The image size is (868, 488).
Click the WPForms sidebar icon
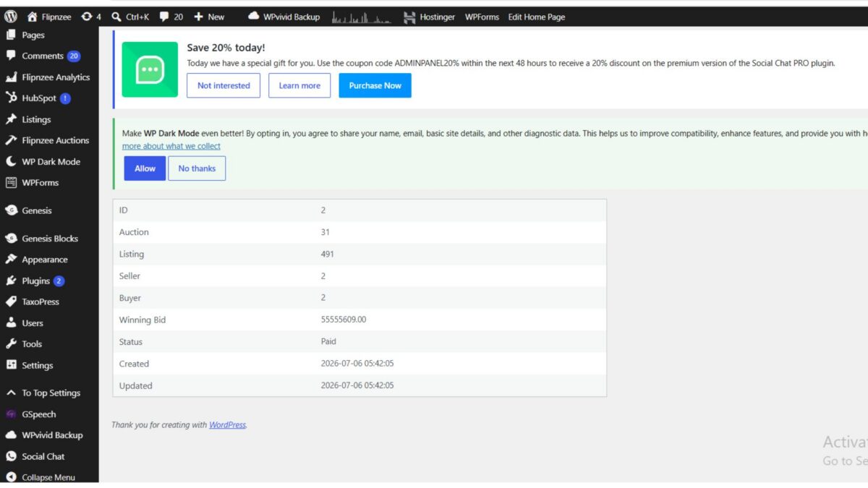11,182
